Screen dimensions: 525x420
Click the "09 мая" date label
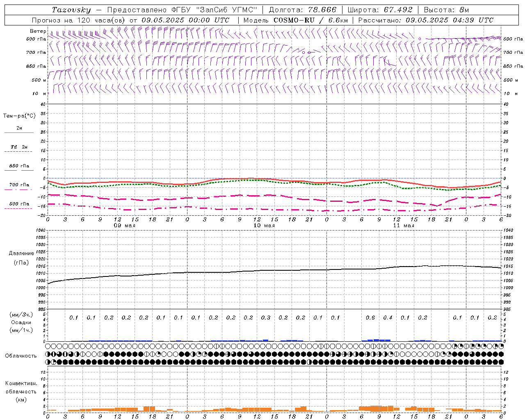(124, 226)
